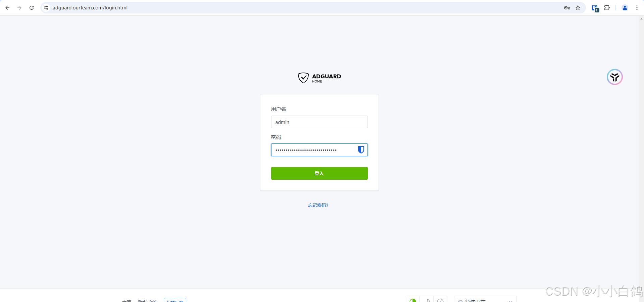The height and width of the screenshot is (302, 644).
Task: View site information icon in address bar
Action: coord(46,8)
